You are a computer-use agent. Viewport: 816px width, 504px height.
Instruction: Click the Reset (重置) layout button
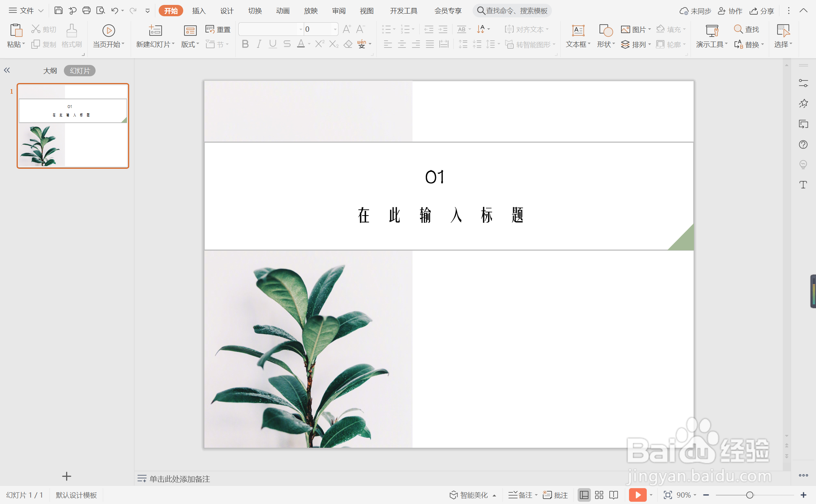(x=218, y=29)
